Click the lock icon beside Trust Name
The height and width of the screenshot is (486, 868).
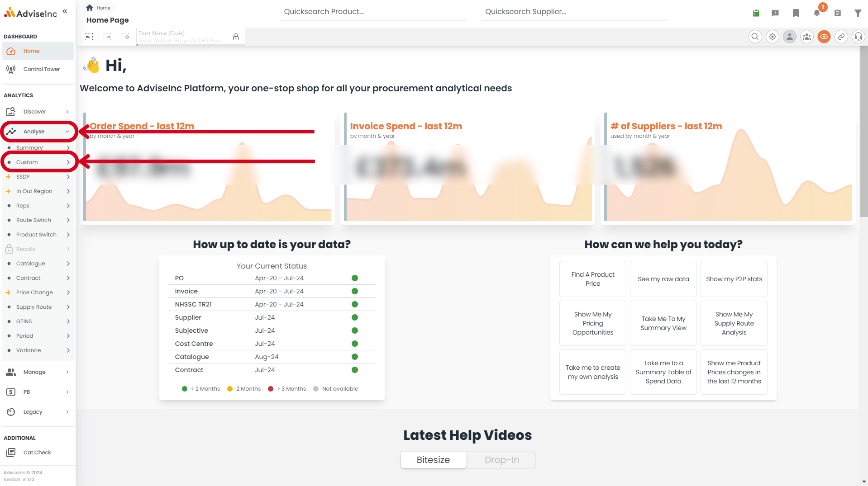[x=236, y=37]
